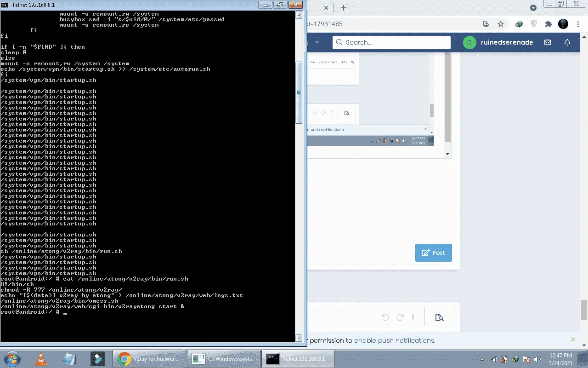Viewport: 588px width, 368px height.
Task: Open the Telnet window system menu icon
Action: (5, 5)
